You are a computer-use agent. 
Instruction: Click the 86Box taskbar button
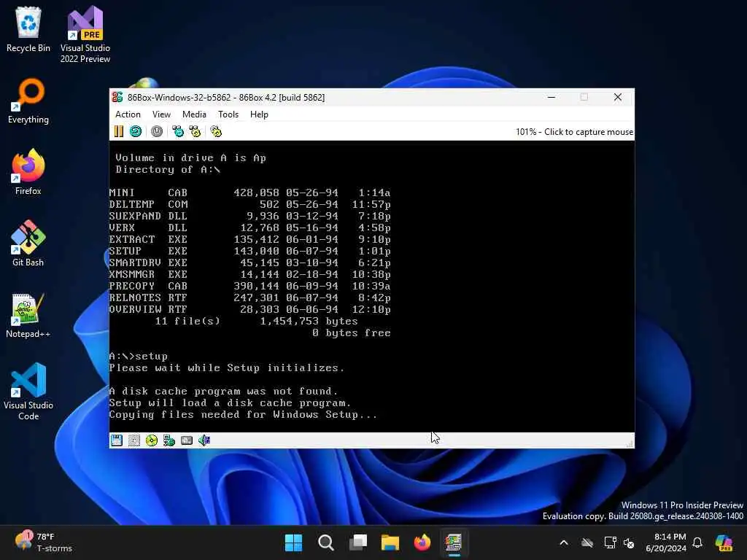pos(454,542)
